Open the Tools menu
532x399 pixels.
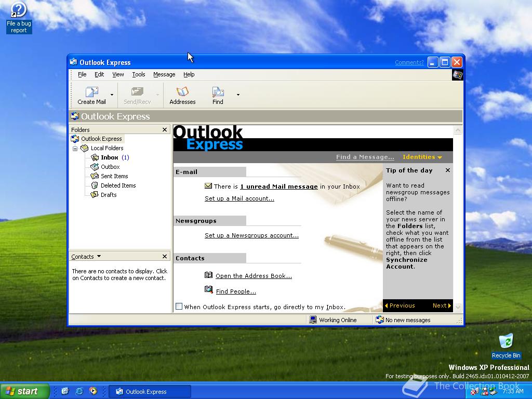point(138,74)
